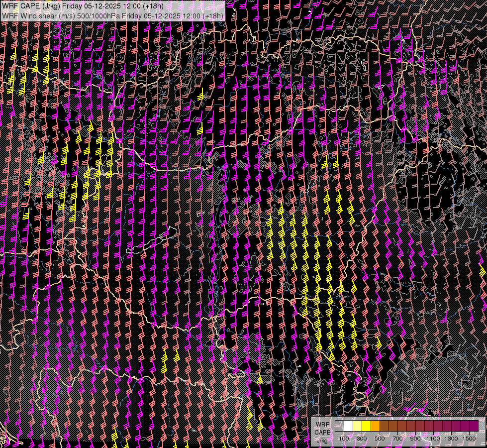The image size is (487, 448).
Task: Click the 900 label in legend
Action: (x=415, y=438)
